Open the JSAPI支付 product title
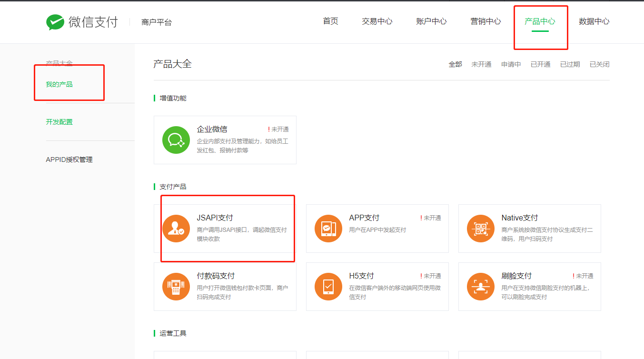The width and height of the screenshot is (644, 359). (215, 218)
